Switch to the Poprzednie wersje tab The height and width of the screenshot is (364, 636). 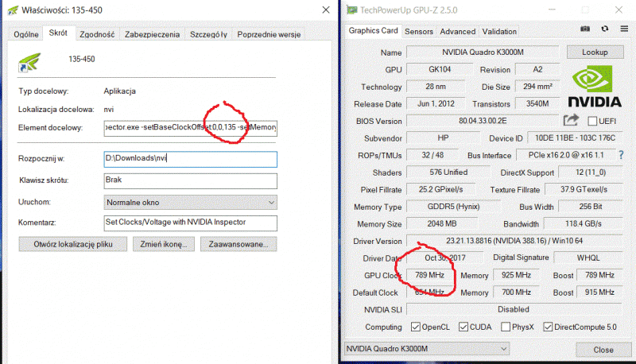click(x=269, y=34)
